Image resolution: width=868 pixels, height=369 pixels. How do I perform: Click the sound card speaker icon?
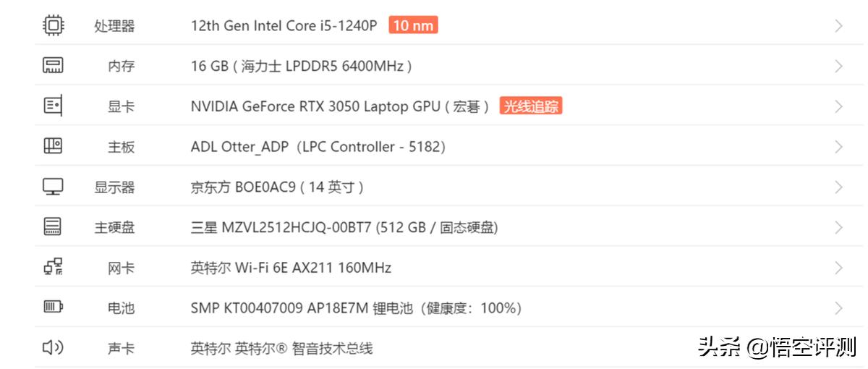pos(53,348)
